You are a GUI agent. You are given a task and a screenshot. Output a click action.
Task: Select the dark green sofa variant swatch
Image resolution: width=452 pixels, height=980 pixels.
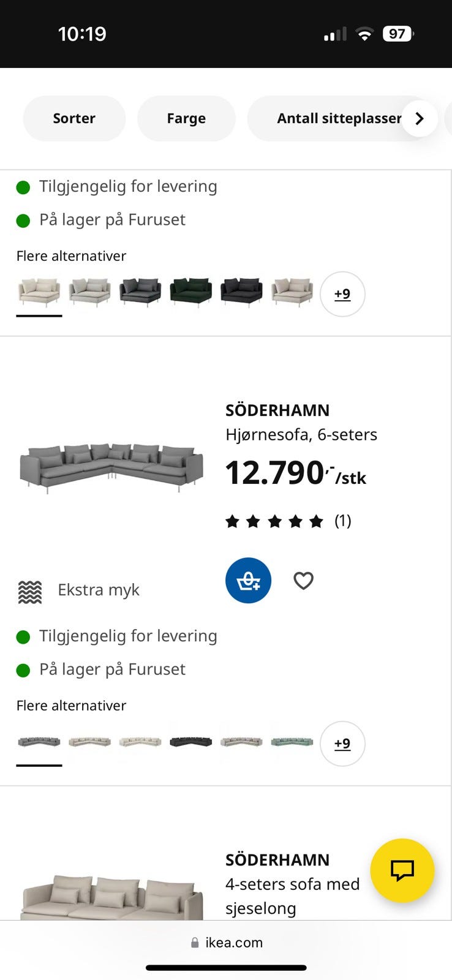pos(190,292)
